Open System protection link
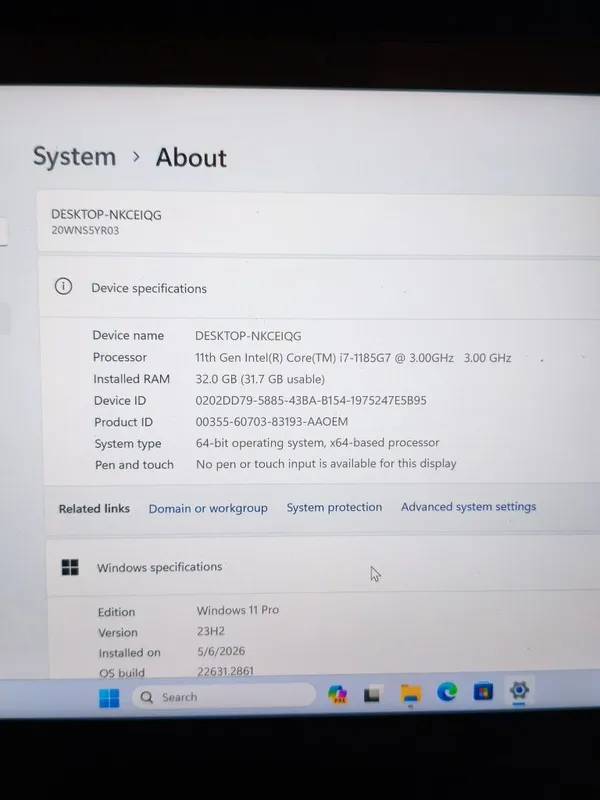600x800 pixels. (334, 507)
